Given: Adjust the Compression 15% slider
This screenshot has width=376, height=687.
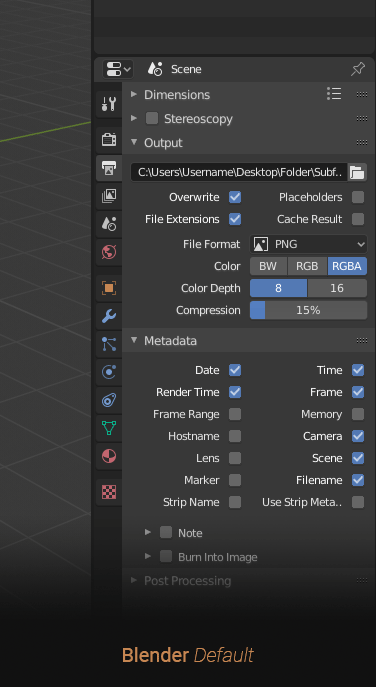Looking at the screenshot, I should [x=309, y=310].
